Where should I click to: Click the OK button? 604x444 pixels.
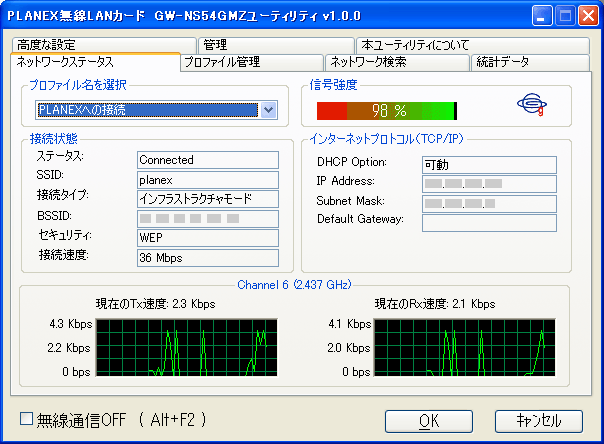[429, 421]
